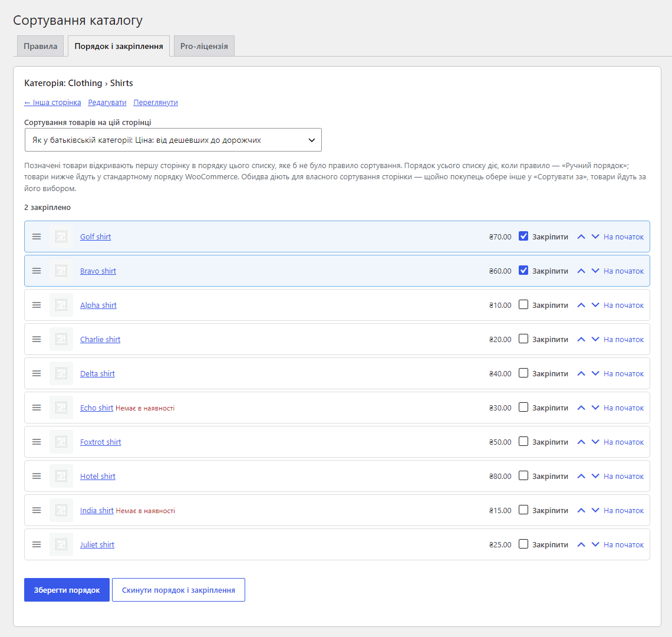Move Delta shirt up in the list
The width and height of the screenshot is (672, 637).
[581, 373]
